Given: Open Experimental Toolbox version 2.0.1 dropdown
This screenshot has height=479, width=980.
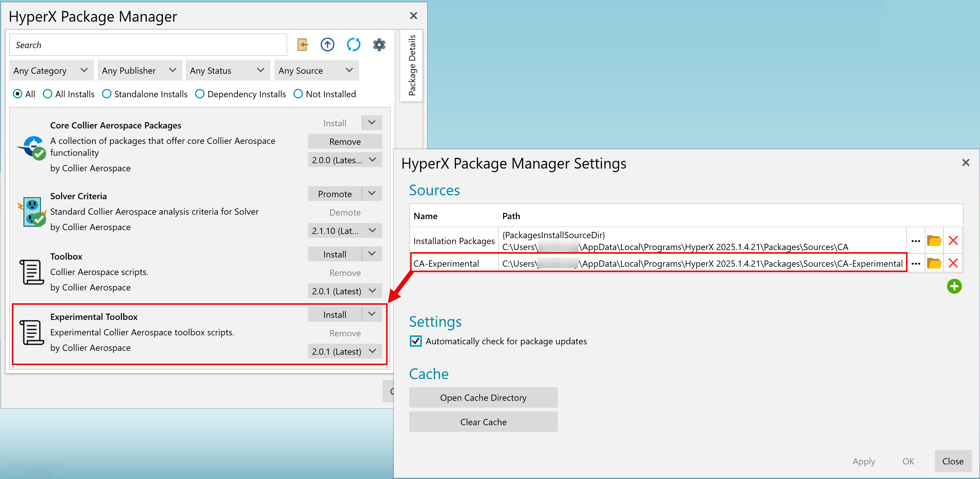Looking at the screenshot, I should coord(345,351).
